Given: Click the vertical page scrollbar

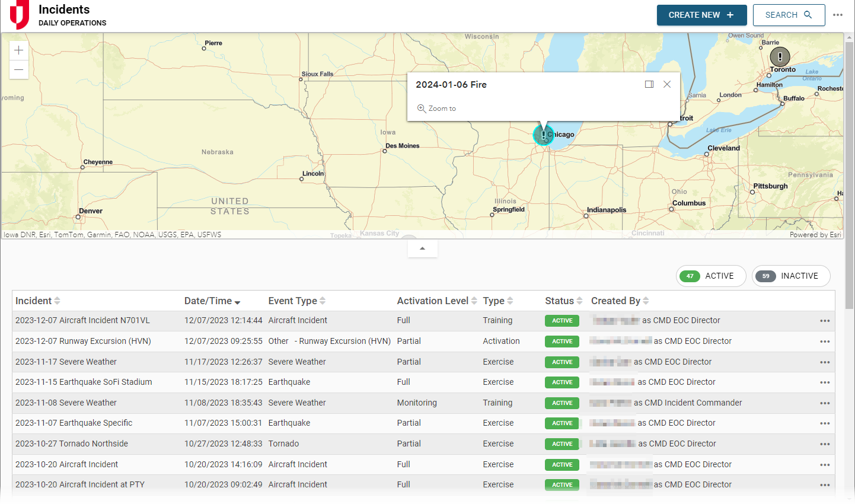Looking at the screenshot, I should tap(849, 178).
